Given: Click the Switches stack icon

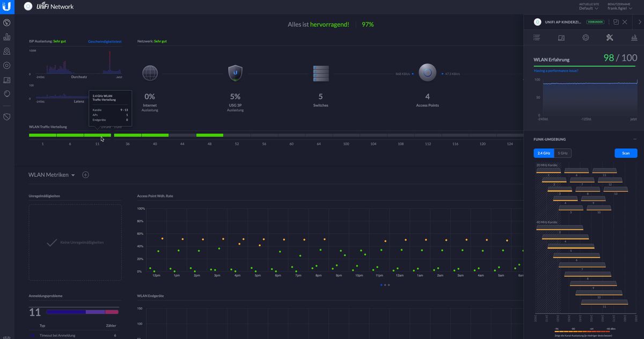Looking at the screenshot, I should (320, 73).
